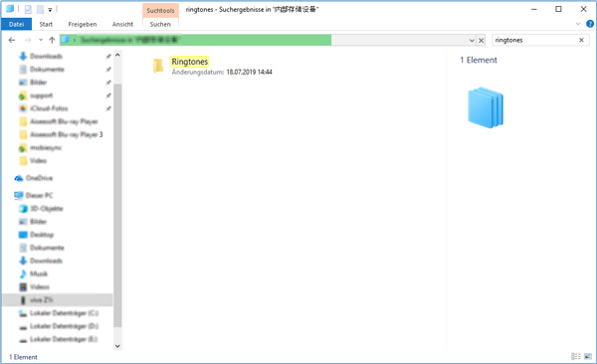The image size is (597, 364).
Task: Stop search with address bar X button
Action: 482,41
